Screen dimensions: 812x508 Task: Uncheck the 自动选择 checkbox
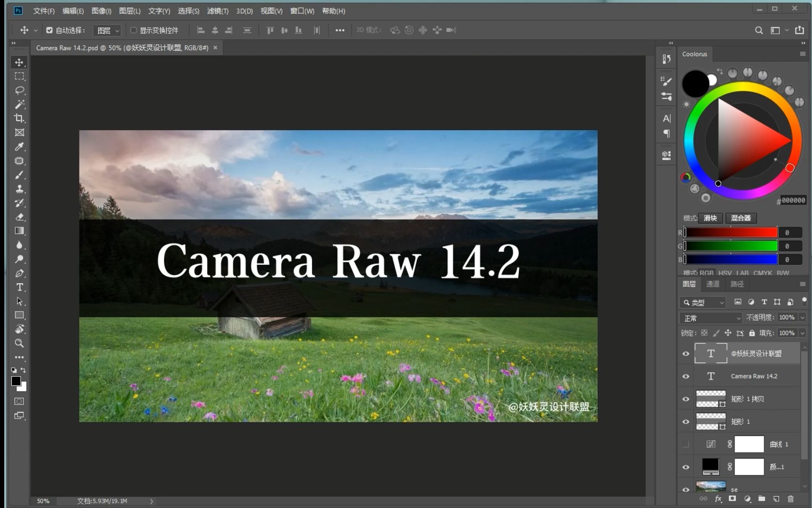pyautogui.click(x=49, y=30)
